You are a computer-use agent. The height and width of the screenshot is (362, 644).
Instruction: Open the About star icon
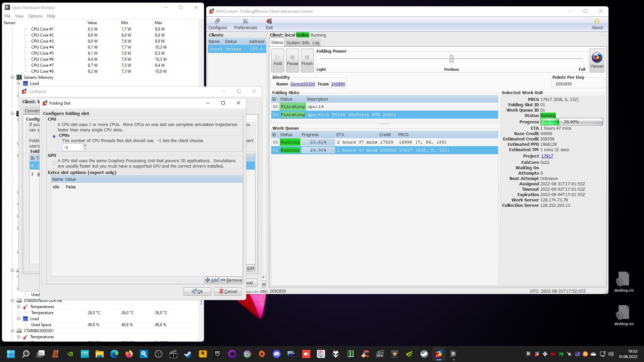[x=597, y=24]
